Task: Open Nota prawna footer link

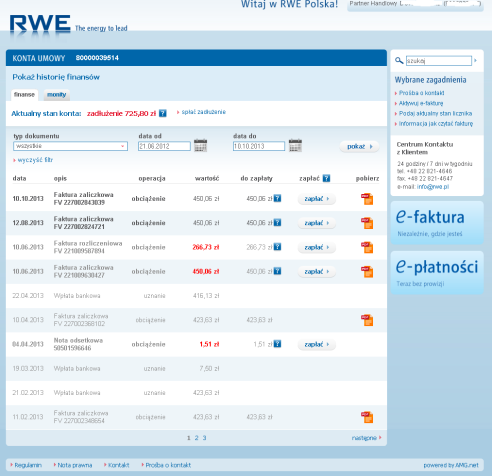Action: (x=75, y=465)
